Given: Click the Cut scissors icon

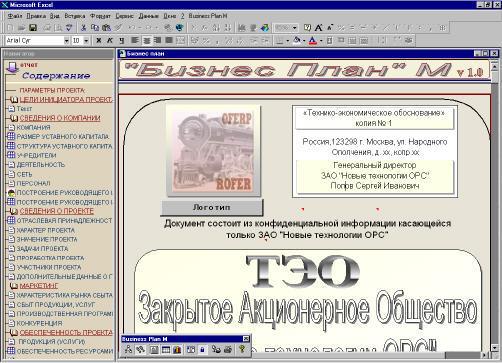Looking at the screenshot, I should tap(84, 28).
